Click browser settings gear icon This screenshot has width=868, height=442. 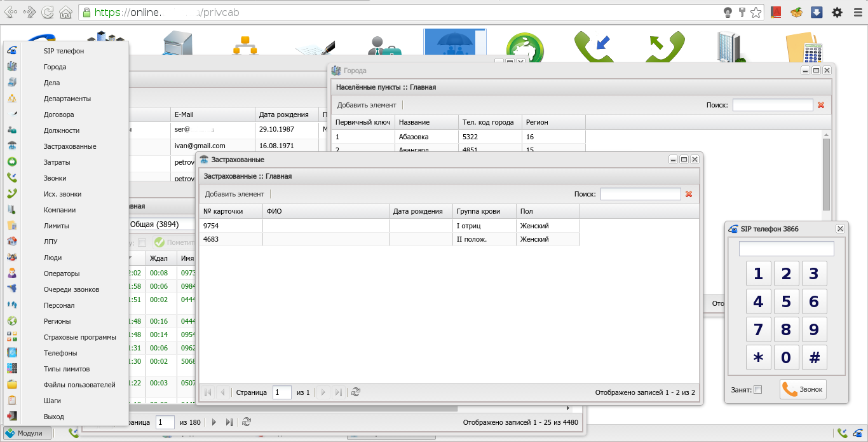click(837, 12)
